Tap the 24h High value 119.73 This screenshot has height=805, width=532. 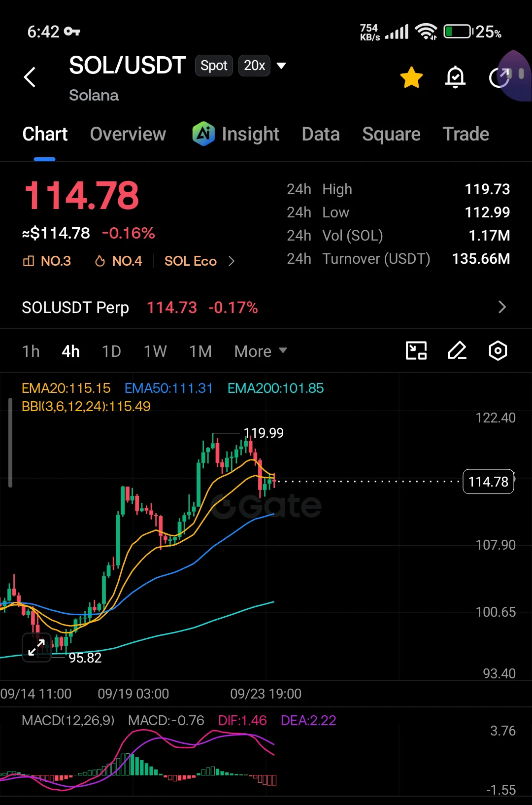coord(487,189)
